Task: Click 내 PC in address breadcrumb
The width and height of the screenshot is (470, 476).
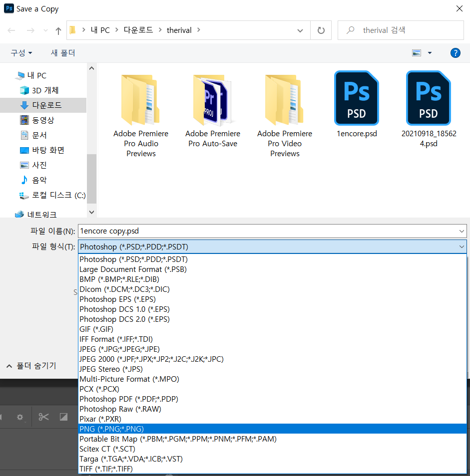Action: coord(100,30)
